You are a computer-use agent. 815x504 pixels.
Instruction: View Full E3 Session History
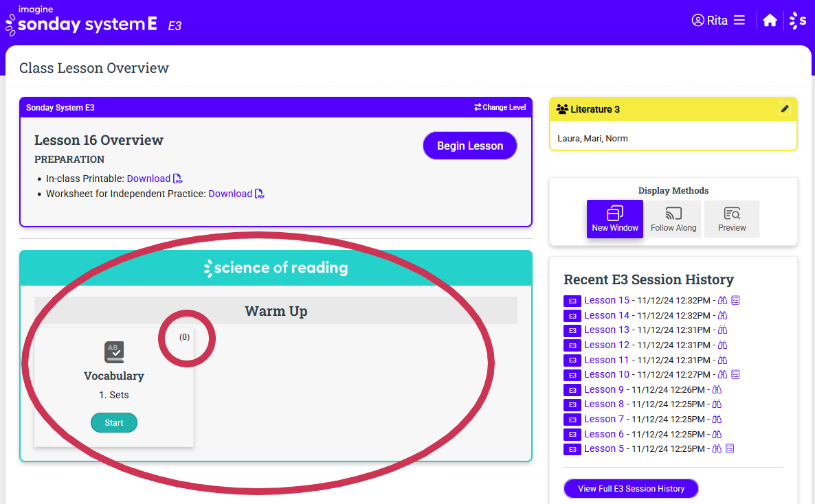coord(631,488)
